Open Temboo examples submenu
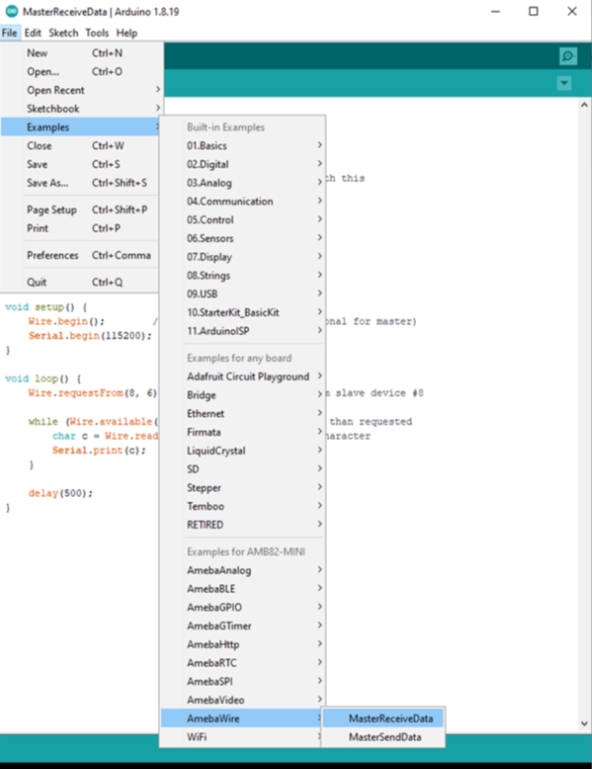The height and width of the screenshot is (769, 592). point(243,507)
